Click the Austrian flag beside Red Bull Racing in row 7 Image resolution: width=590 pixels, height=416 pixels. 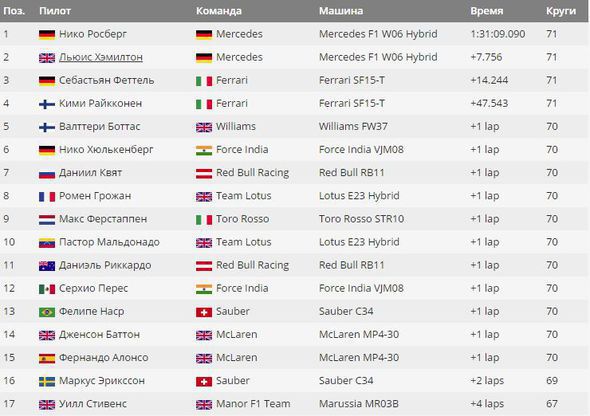pos(204,173)
